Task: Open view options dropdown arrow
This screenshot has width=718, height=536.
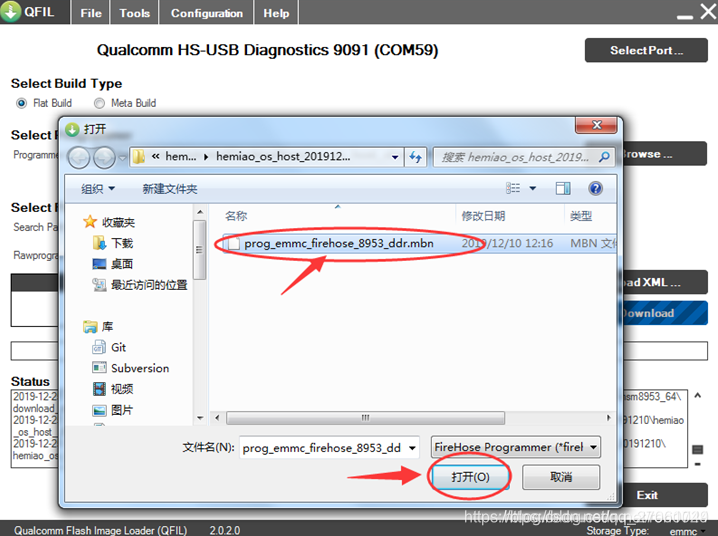Action: tap(533, 188)
